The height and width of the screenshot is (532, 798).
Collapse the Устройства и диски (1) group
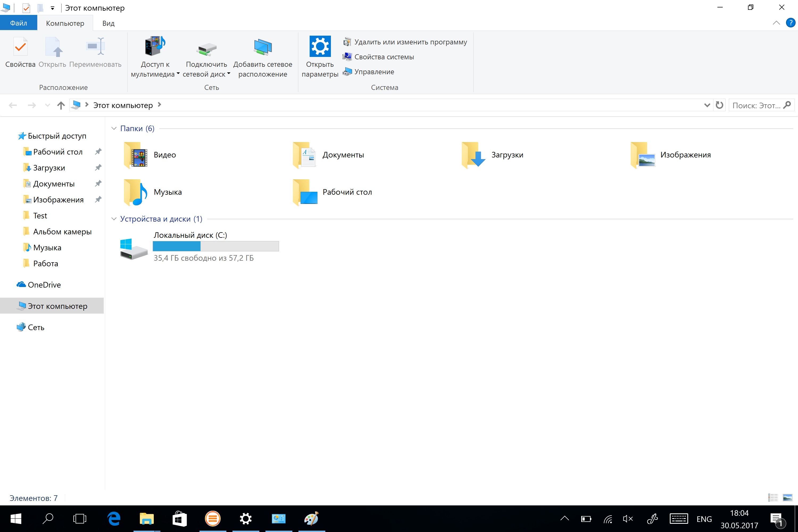tap(114, 219)
